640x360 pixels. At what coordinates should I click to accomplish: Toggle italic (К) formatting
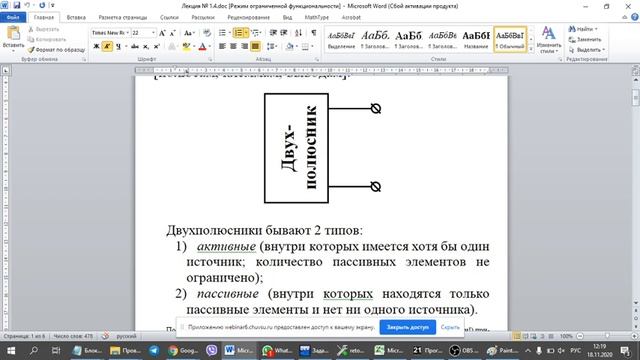coord(107,47)
